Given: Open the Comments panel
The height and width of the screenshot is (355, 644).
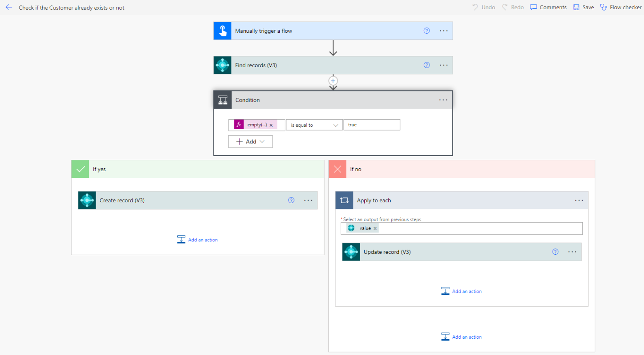Looking at the screenshot, I should 548,7.
